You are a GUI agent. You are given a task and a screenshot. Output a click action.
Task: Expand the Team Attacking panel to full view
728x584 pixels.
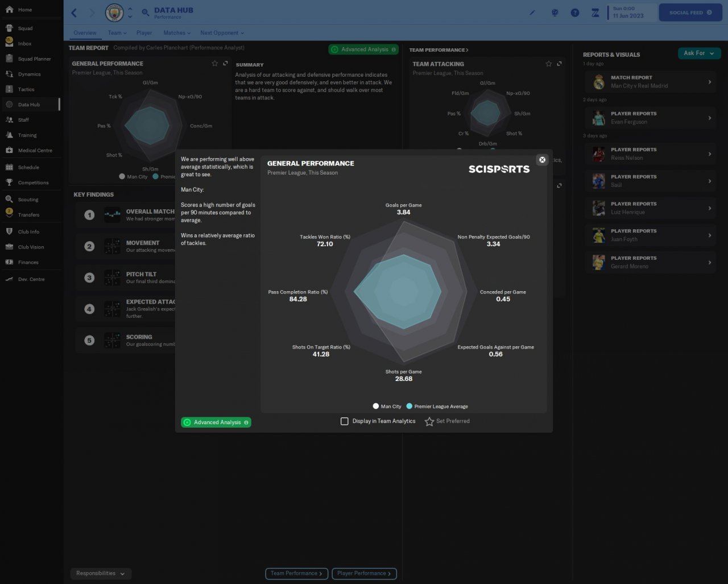[560, 64]
